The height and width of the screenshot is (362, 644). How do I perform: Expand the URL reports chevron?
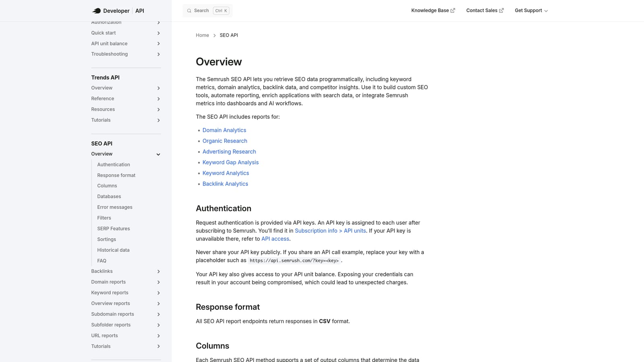click(x=159, y=336)
